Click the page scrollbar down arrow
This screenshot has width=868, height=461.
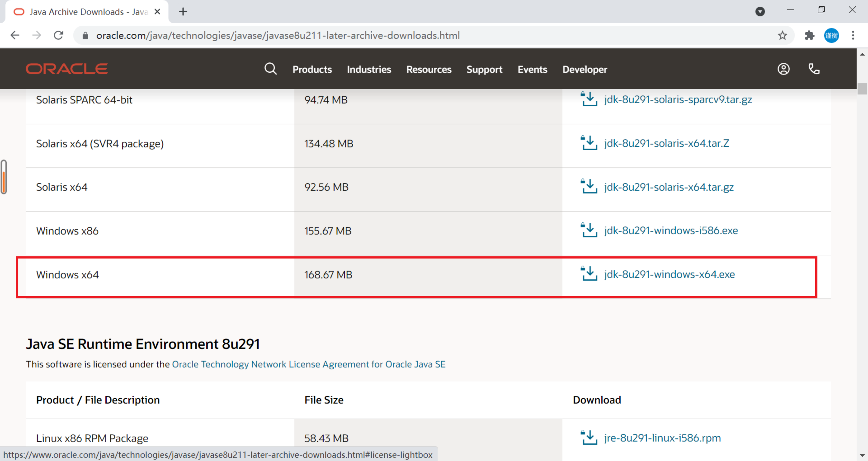[862, 455]
